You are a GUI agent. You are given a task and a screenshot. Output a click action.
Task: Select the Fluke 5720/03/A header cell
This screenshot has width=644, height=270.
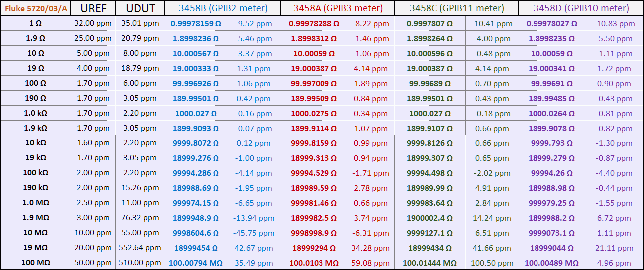[x=36, y=8]
